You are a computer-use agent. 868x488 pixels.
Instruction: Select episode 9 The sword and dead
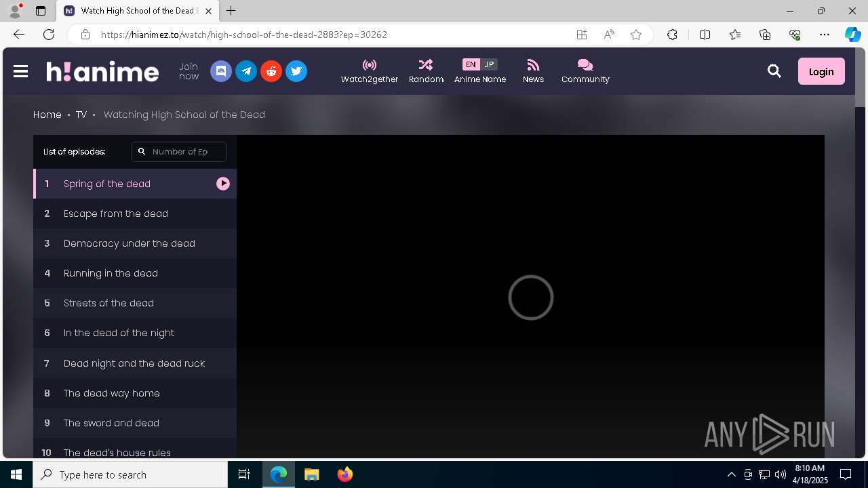[135, 423]
